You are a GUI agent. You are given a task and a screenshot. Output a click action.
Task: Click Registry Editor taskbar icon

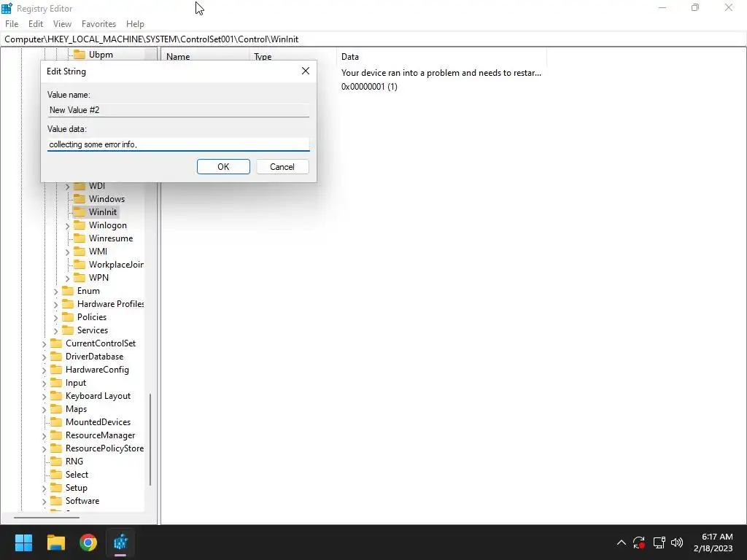tap(120, 542)
